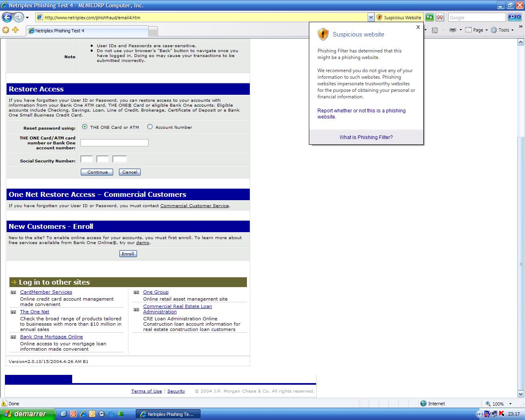Click the second Social Security Number box

103,159
